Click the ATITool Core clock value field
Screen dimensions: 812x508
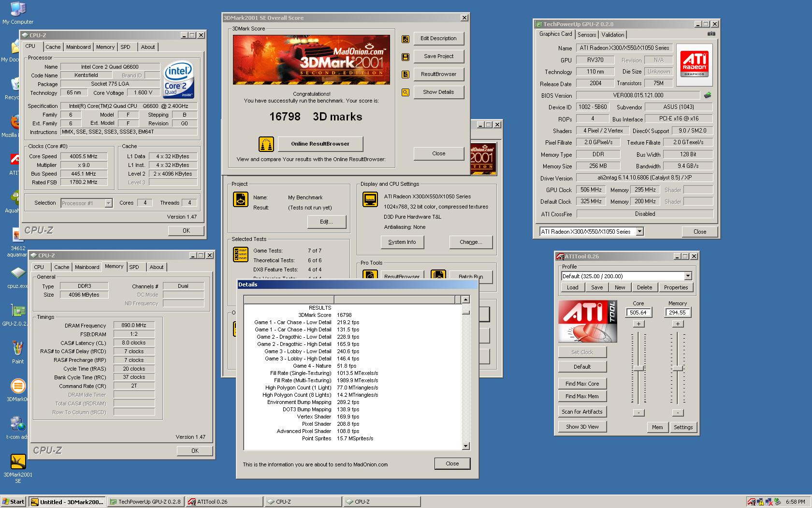pyautogui.click(x=638, y=313)
